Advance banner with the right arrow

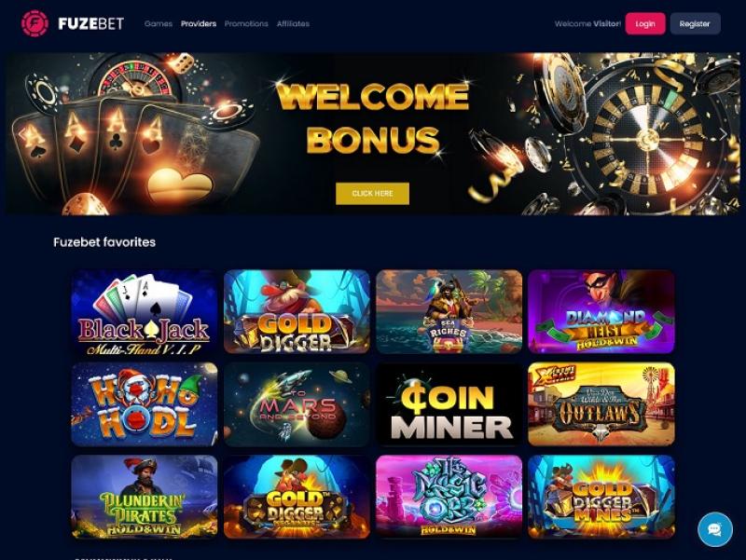pos(724,134)
